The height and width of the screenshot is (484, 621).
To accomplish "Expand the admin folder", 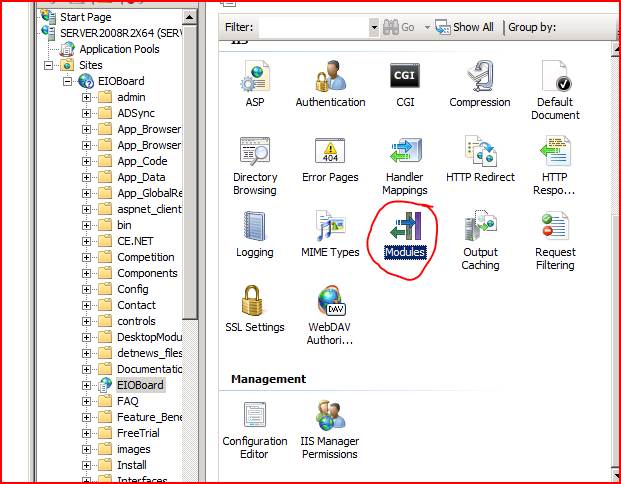I will point(86,97).
